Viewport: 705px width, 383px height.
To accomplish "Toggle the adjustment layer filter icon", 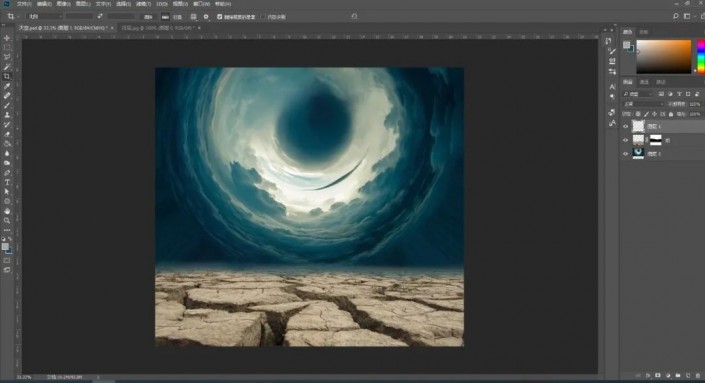I will (670, 94).
